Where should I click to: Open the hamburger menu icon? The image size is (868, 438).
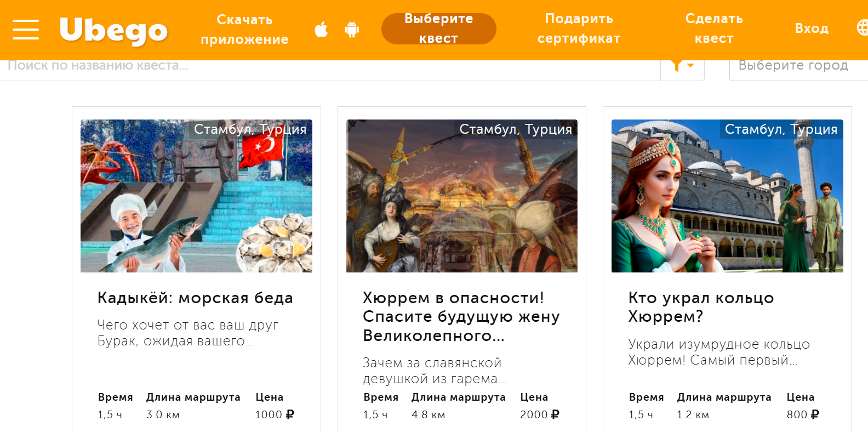coord(26,30)
